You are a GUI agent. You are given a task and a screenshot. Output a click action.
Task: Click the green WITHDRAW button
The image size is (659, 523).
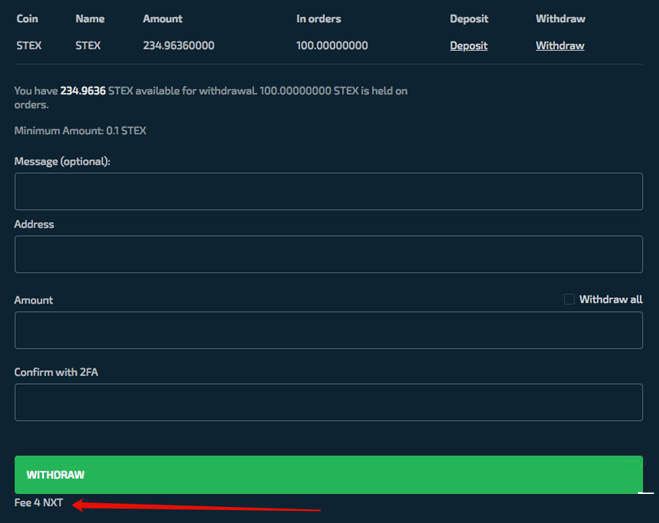tap(328, 475)
